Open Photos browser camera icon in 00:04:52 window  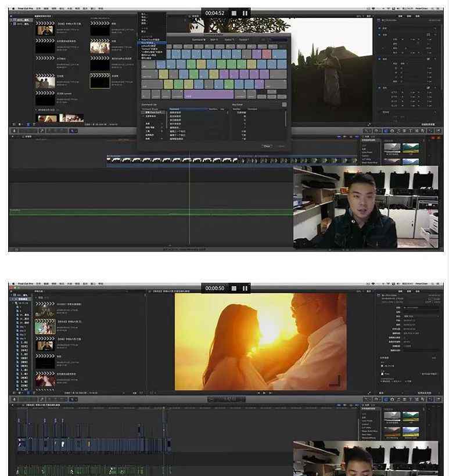(392, 131)
